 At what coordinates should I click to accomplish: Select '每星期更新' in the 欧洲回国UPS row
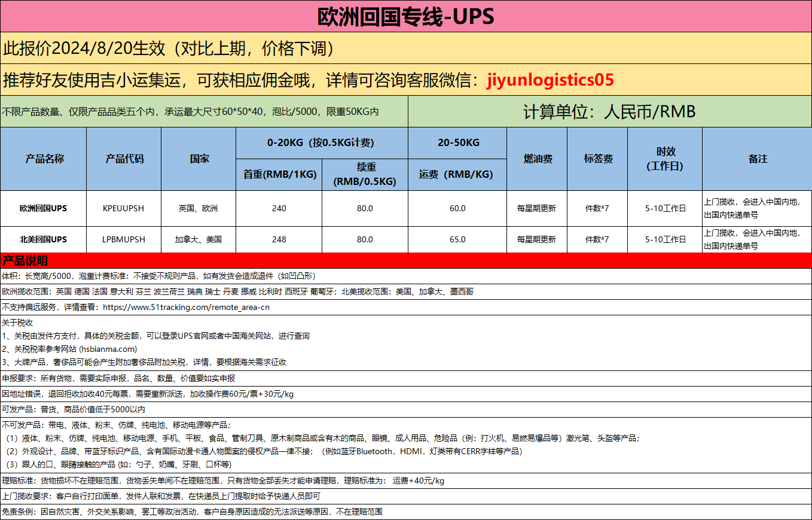[x=537, y=209]
